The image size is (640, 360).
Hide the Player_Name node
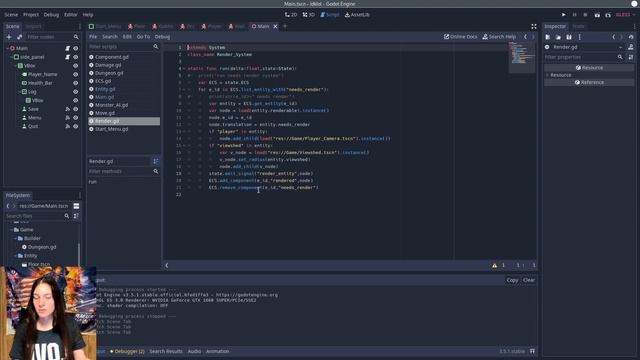point(76,74)
